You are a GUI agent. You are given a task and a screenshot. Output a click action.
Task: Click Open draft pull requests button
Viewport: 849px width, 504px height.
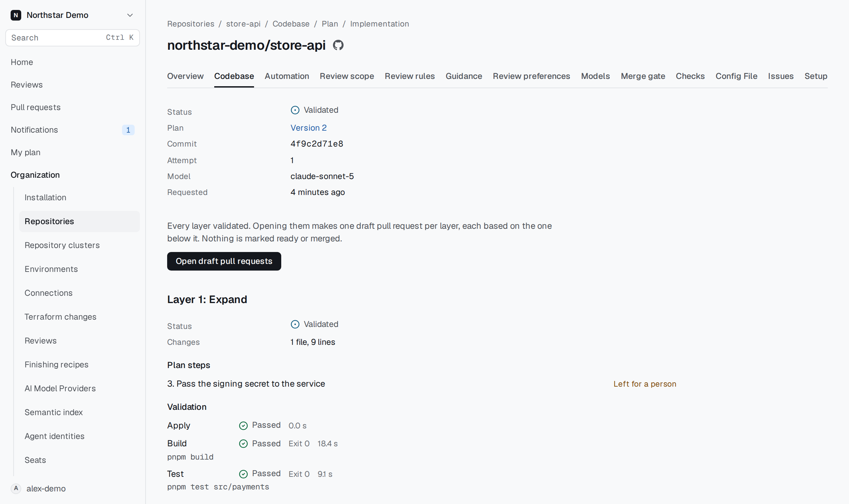(x=224, y=261)
